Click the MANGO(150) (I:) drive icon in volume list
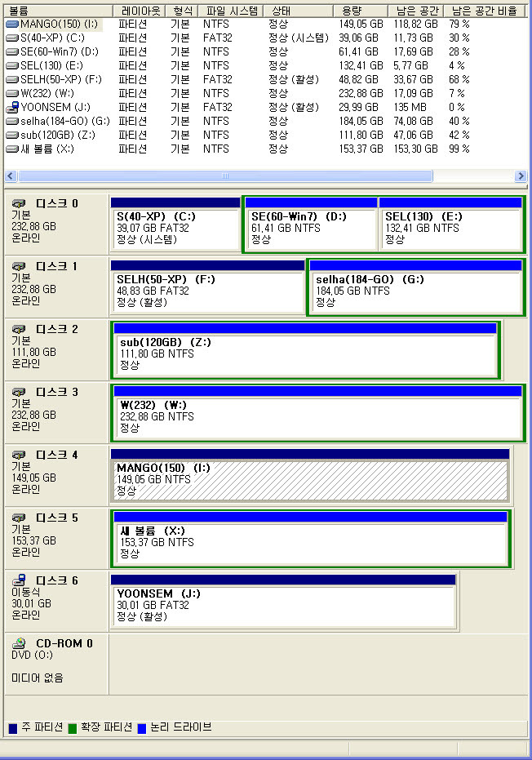532x760 pixels. click(12, 24)
